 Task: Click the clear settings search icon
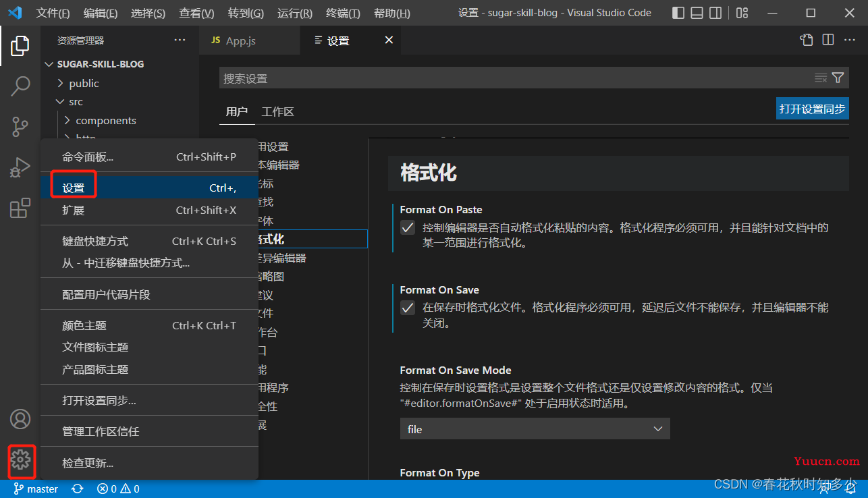tap(821, 78)
